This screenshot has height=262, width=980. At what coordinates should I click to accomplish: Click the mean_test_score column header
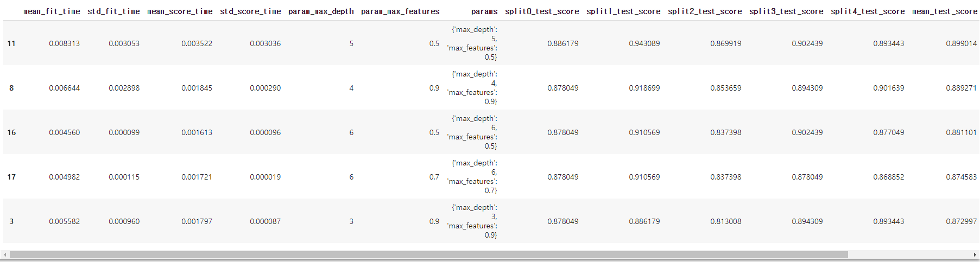tap(945, 11)
